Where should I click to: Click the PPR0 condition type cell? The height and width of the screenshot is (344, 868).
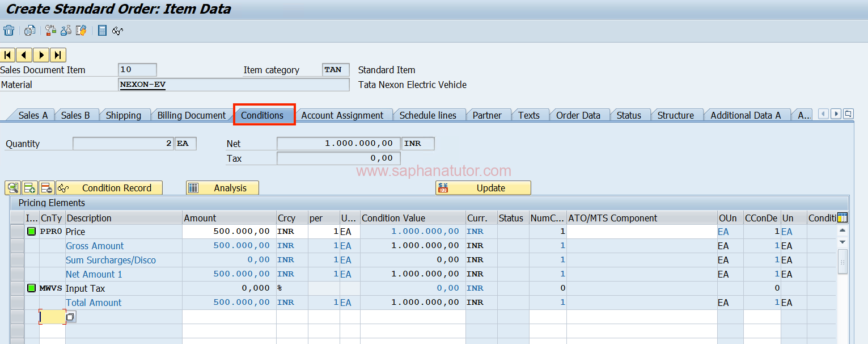pyautogui.click(x=51, y=232)
